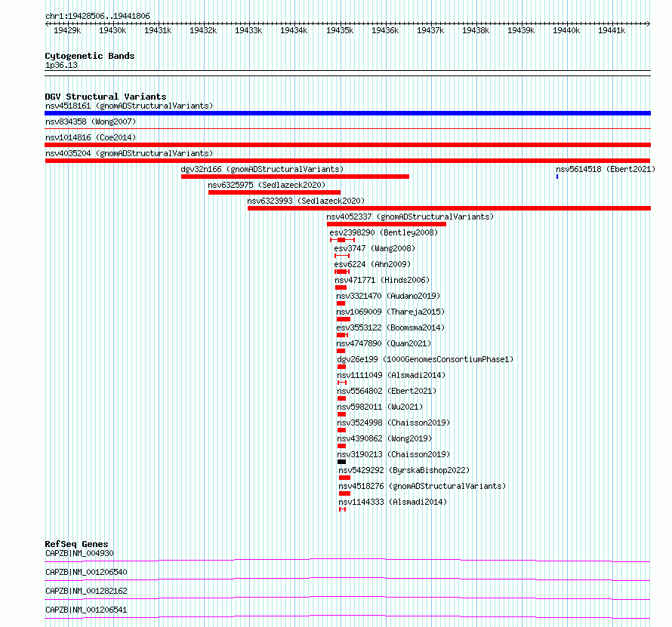
Task: Click the 19435k ruler tick label
Action: coord(340,30)
